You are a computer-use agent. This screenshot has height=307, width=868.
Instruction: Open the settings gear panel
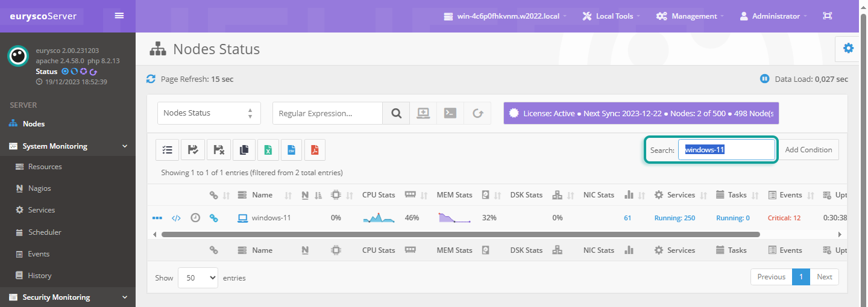tap(848, 48)
